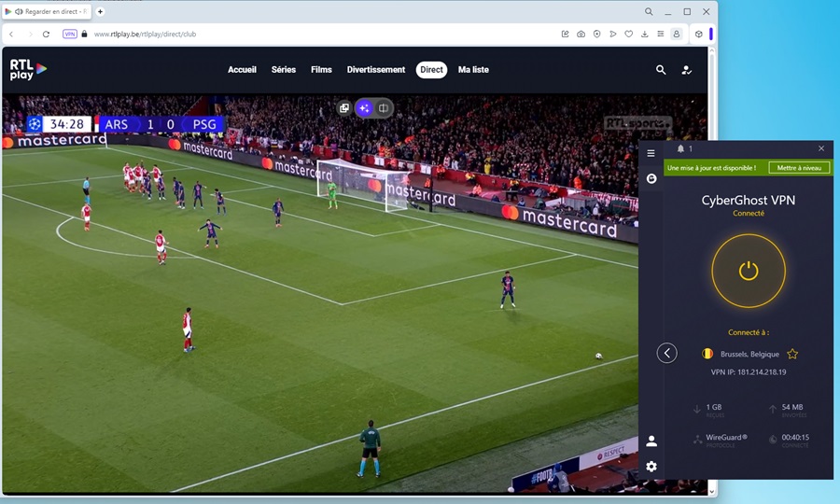Click the RTL play logo
The image size is (840, 504).
[28, 69]
